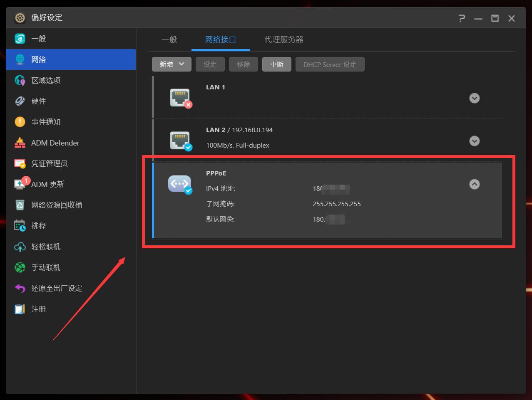Click the Notification (事件通知) warning icon
Image resolution: width=532 pixels, height=400 pixels.
[20, 122]
